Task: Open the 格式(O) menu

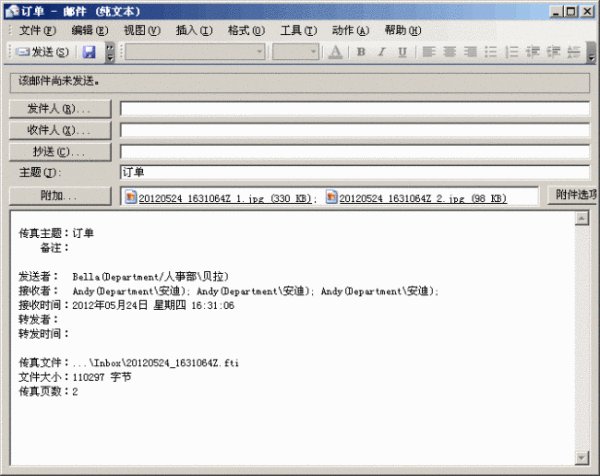Action: 246,30
